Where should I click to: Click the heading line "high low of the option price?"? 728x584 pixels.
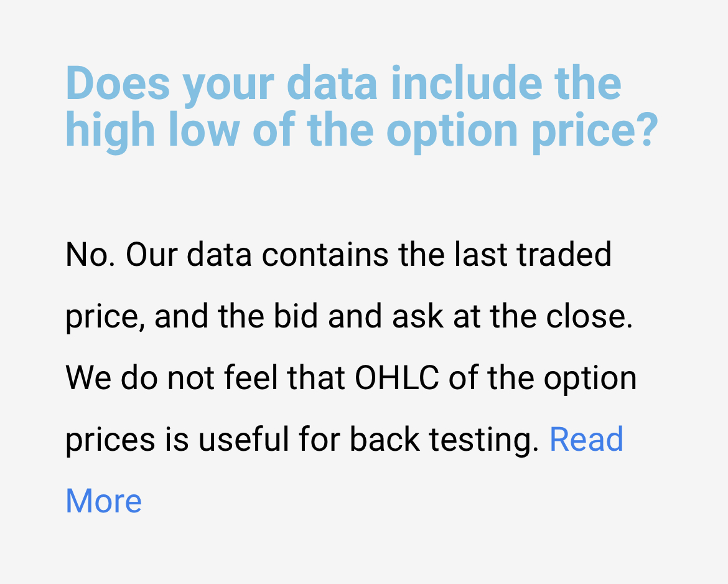[362, 131]
